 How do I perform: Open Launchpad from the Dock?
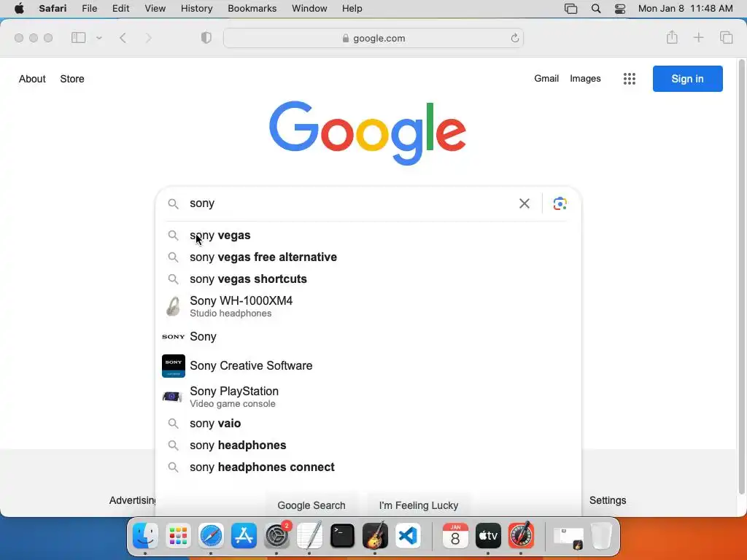[x=178, y=536]
